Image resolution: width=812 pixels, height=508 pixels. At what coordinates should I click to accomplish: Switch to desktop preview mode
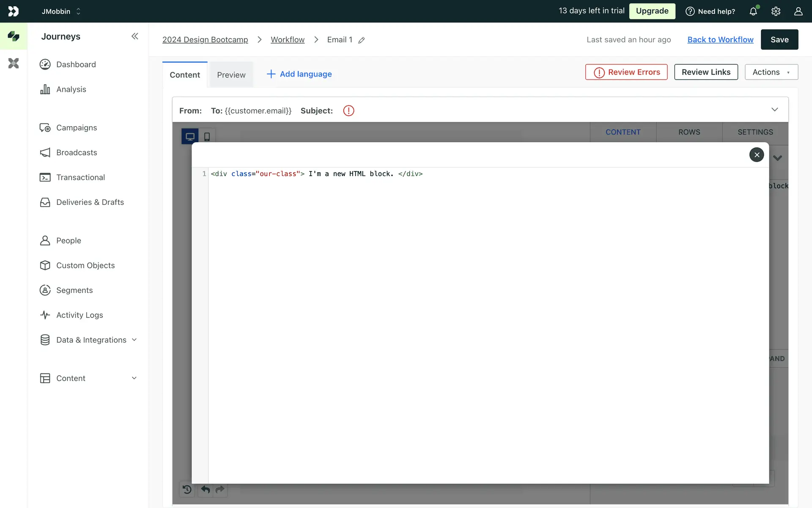[x=190, y=137]
